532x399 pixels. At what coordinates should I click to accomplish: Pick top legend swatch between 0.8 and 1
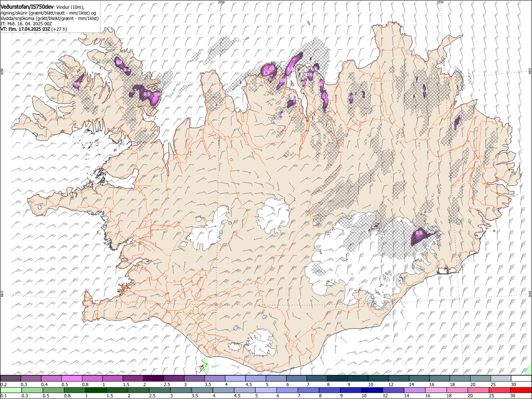(x=92, y=378)
